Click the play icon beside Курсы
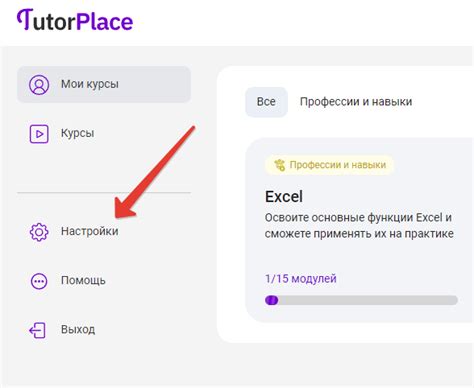 (39, 134)
